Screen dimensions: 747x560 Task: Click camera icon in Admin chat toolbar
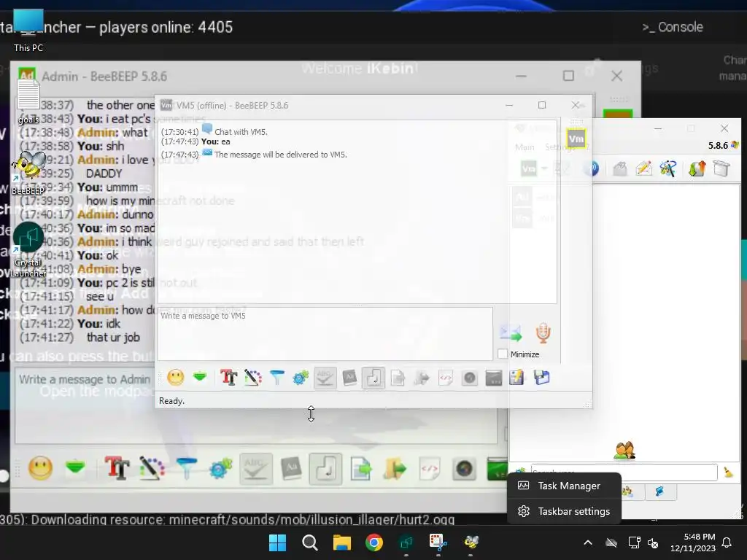pos(465,469)
